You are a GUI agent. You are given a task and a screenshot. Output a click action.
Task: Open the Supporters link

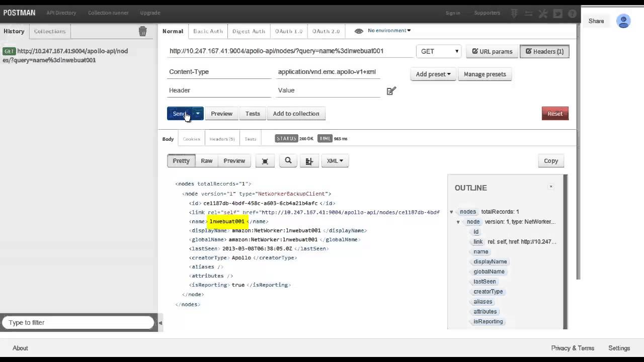coord(487,13)
